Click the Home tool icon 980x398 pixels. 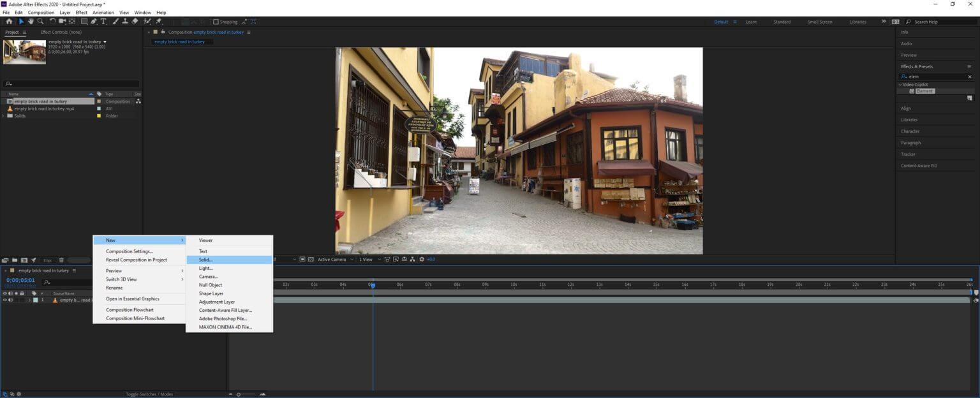tap(9, 21)
